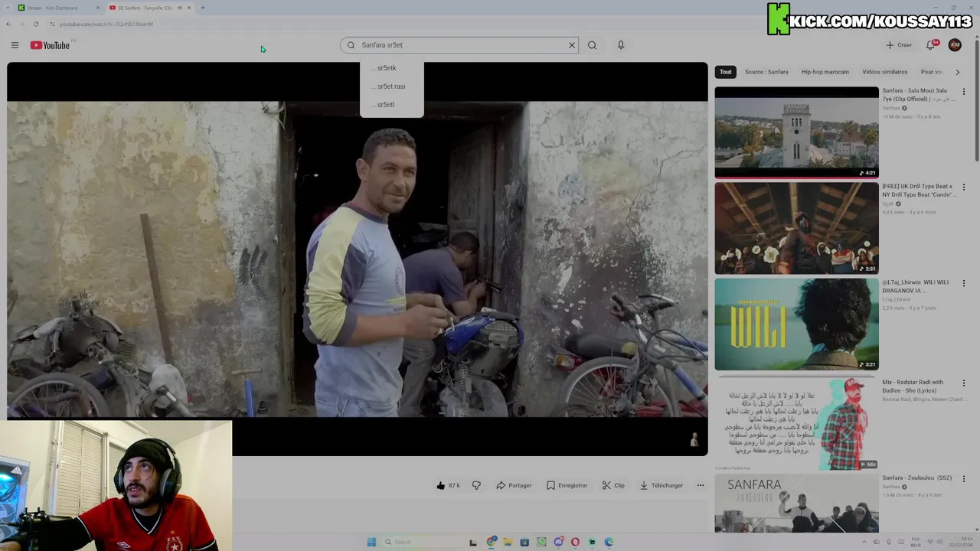Screen dimensions: 980x551
Task: Open WhatsApp from the taskbar
Action: [541, 542]
